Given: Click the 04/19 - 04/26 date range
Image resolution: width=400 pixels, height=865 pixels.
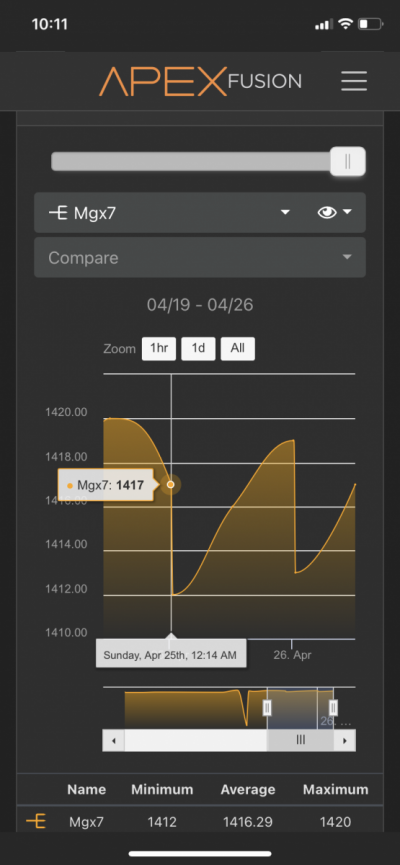Looking at the screenshot, I should [x=200, y=305].
